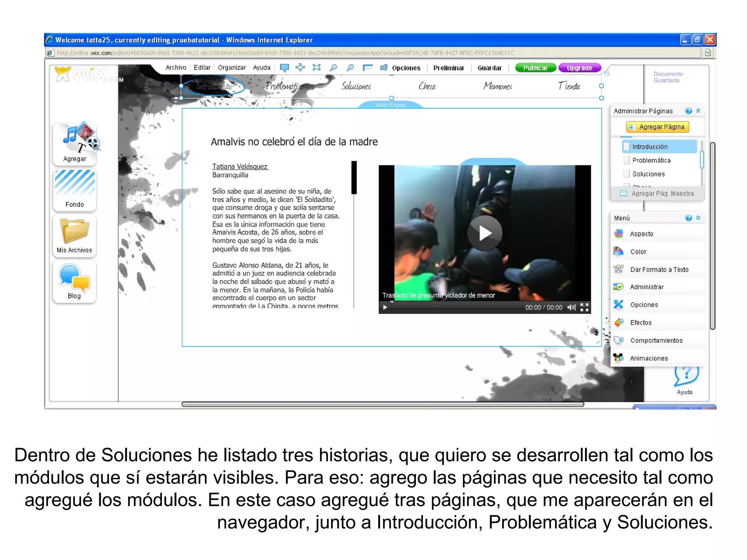This screenshot has width=747, height=560.
Task: Select the Tienda site menu tab
Action: (569, 86)
